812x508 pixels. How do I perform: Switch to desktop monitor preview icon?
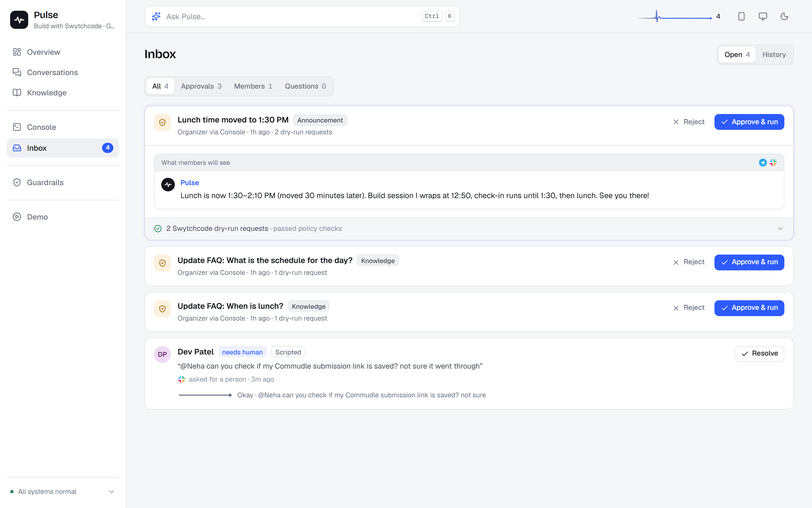763,16
